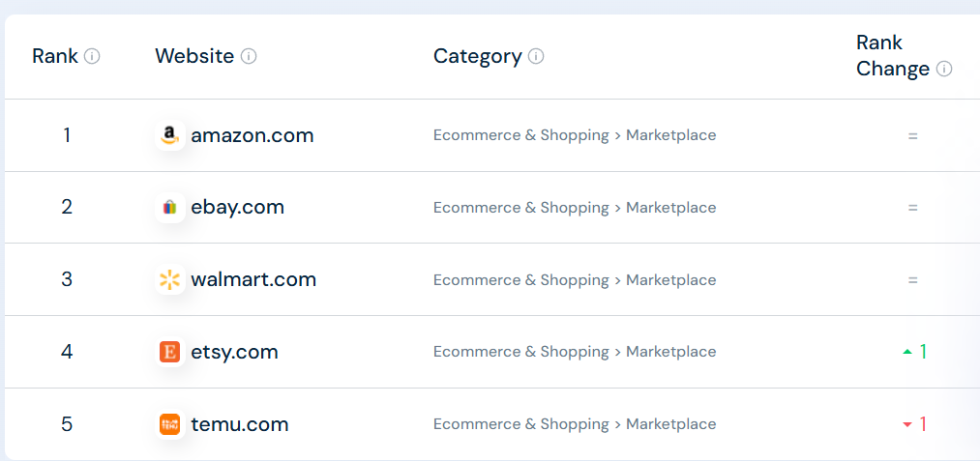Click the Amazon favicon logo
980x461 pixels.
pyautogui.click(x=170, y=135)
